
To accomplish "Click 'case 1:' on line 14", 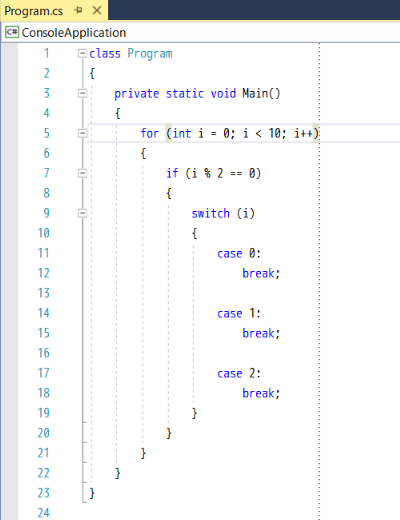I will (x=239, y=313).
